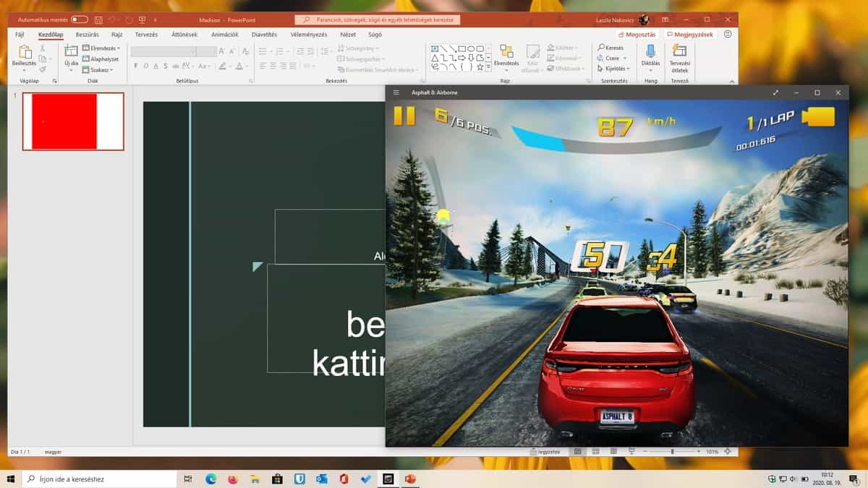Click the increase font size icon

(222, 51)
